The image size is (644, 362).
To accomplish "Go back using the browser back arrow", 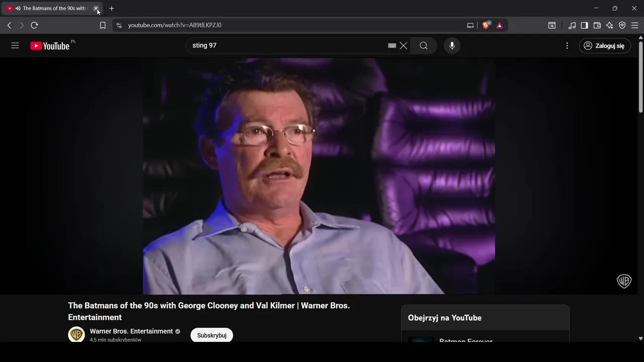I will [9, 25].
